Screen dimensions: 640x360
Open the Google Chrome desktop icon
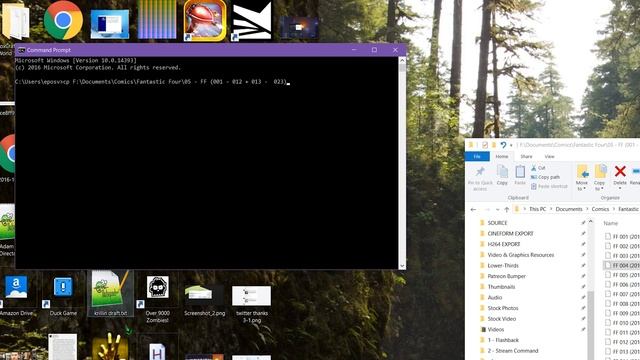pos(63,20)
